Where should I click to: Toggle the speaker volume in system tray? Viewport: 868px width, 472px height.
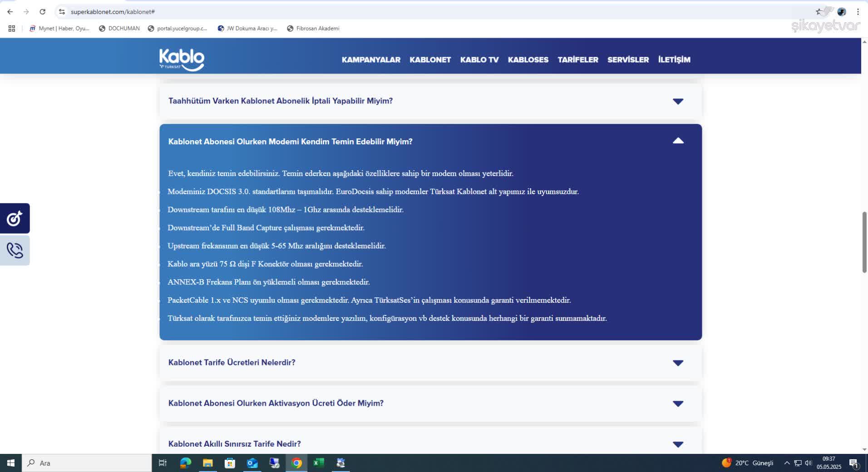click(x=809, y=463)
